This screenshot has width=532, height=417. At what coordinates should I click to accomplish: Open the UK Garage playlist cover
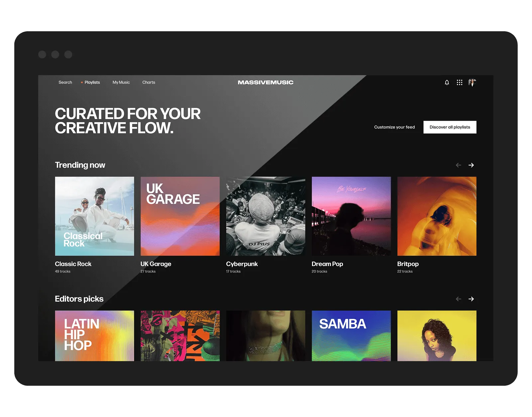180,216
